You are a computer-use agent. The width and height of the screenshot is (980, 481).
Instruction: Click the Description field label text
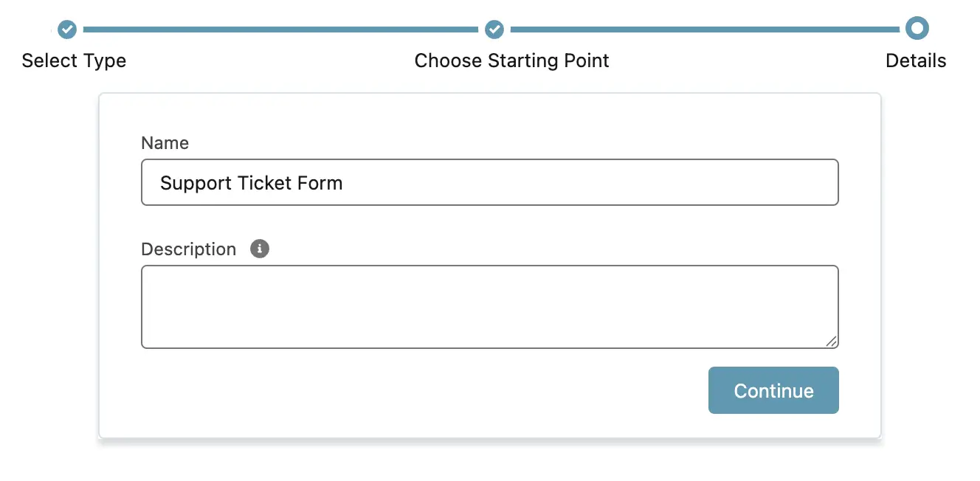click(189, 249)
